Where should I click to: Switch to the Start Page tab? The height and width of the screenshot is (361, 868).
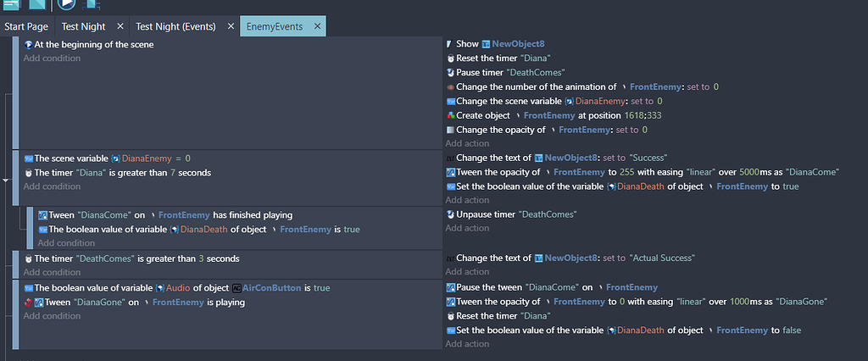pyautogui.click(x=26, y=27)
